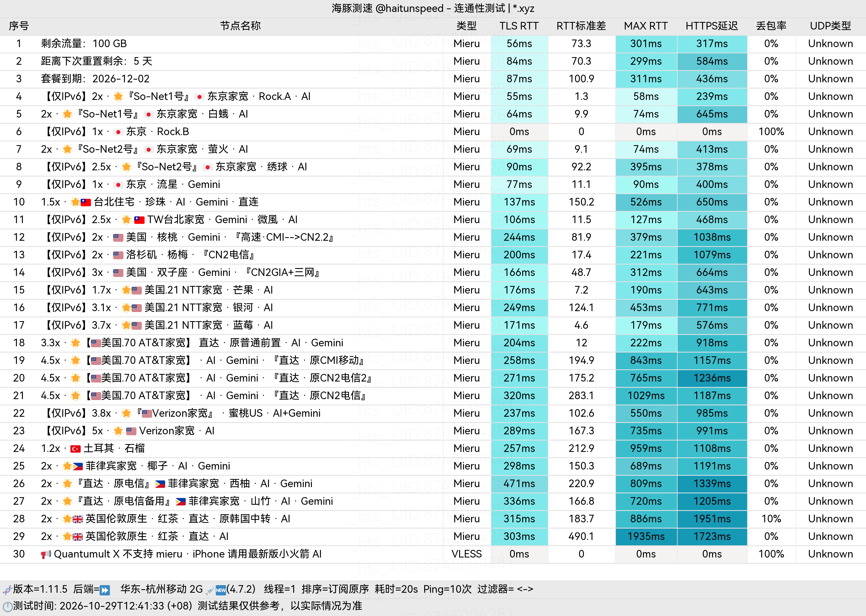Select the 丢包率 column header
The width and height of the screenshot is (866, 616).
point(771,26)
